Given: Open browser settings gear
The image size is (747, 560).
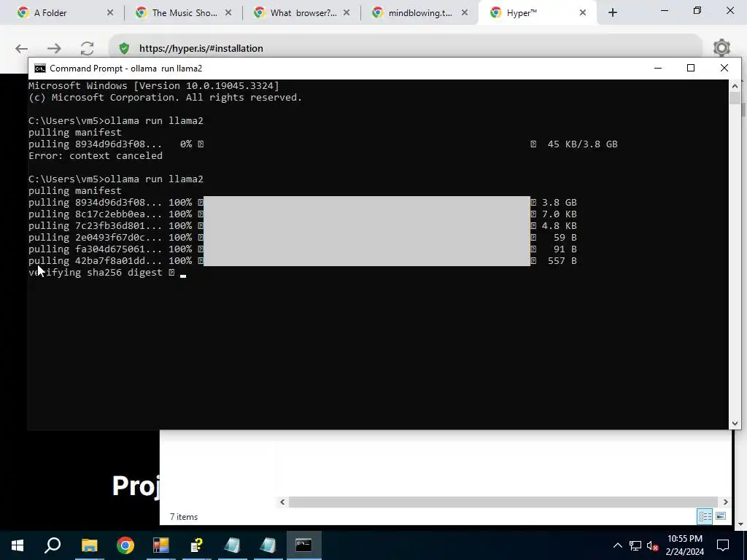Looking at the screenshot, I should [721, 47].
